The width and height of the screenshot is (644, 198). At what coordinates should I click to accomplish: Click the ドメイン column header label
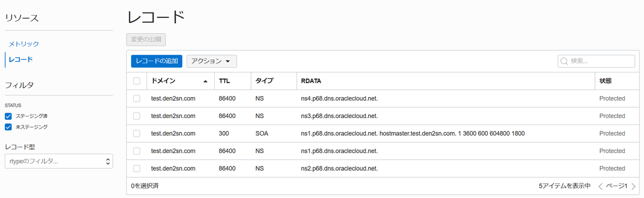[x=163, y=81]
